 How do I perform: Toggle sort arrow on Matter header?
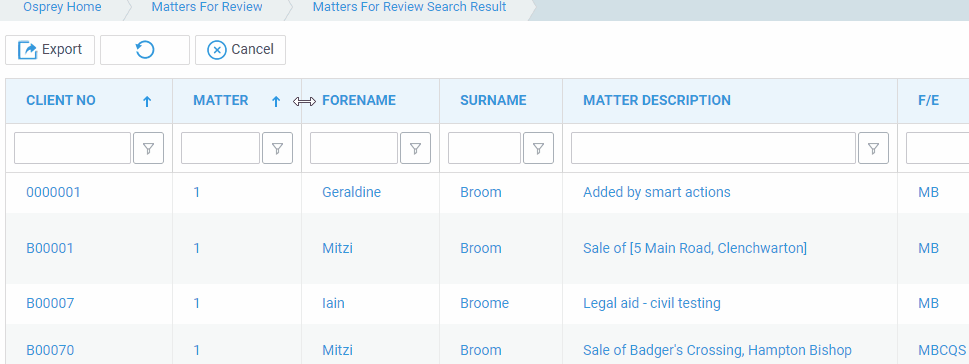[276, 102]
